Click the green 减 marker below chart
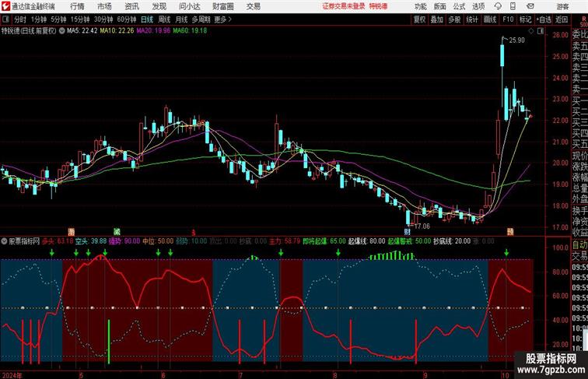 pos(117,232)
